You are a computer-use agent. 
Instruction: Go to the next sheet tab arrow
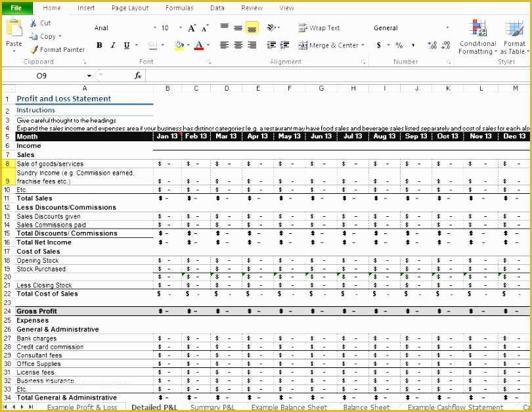22,407
